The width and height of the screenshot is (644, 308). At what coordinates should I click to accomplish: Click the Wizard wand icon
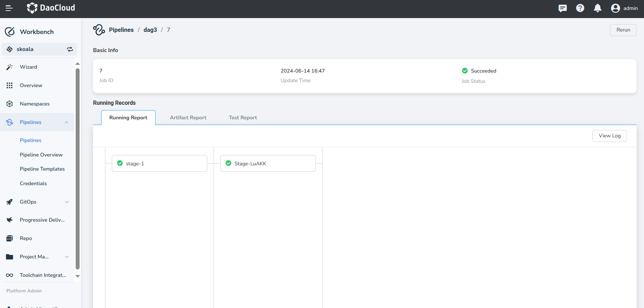pos(10,67)
